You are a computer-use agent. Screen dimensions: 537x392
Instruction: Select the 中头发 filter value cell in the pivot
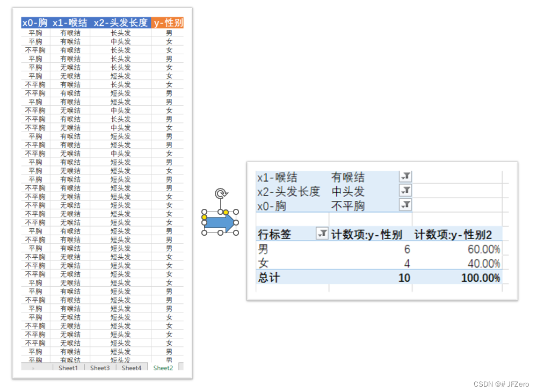[348, 192]
